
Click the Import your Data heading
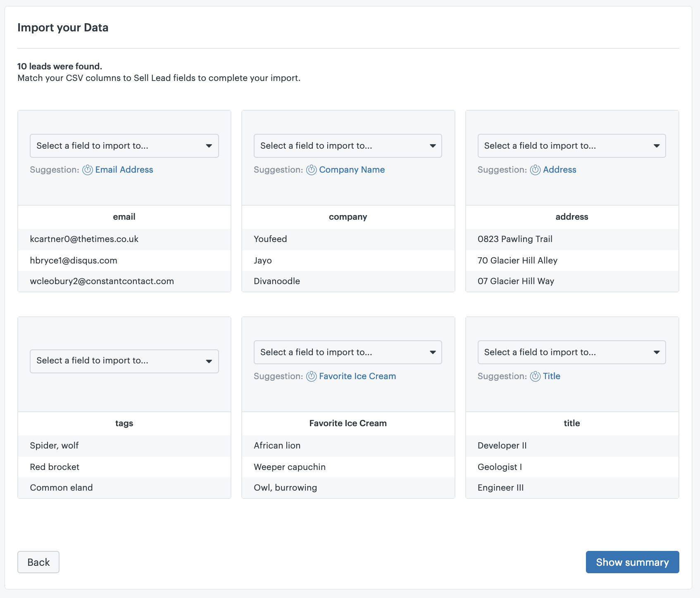pyautogui.click(x=63, y=28)
